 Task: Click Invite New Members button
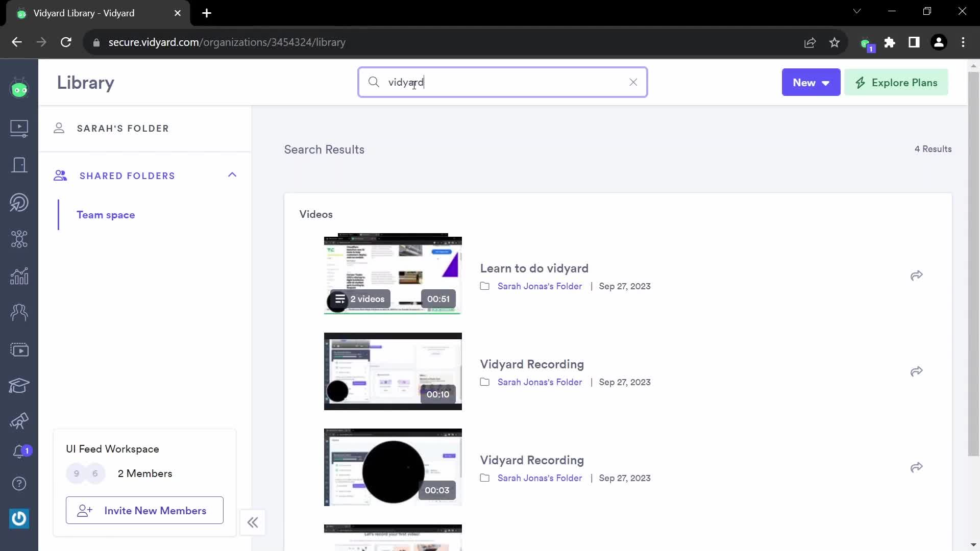pos(144,510)
